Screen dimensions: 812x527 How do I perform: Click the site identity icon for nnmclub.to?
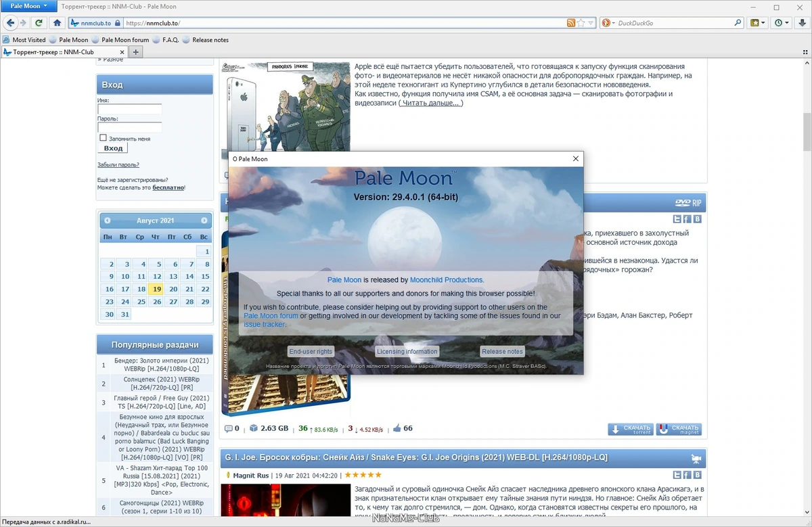point(96,22)
